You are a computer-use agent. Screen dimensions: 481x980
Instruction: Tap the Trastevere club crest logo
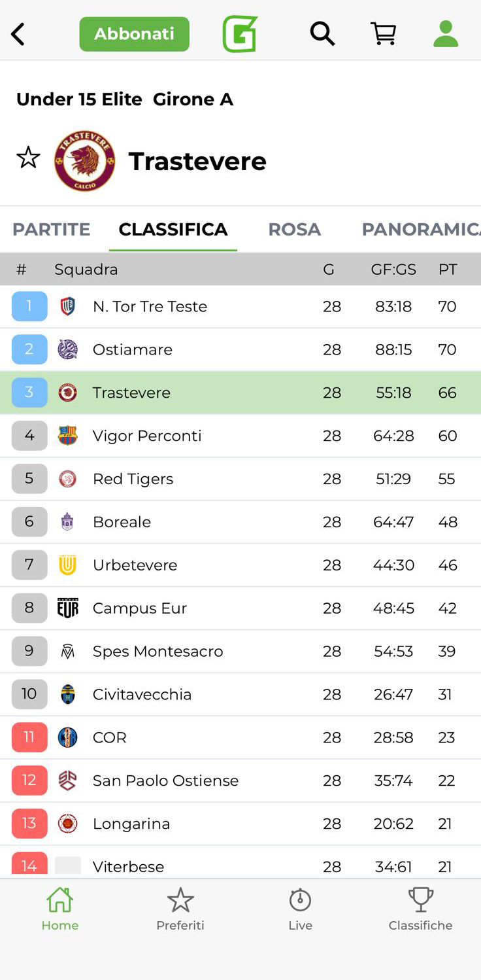click(85, 161)
